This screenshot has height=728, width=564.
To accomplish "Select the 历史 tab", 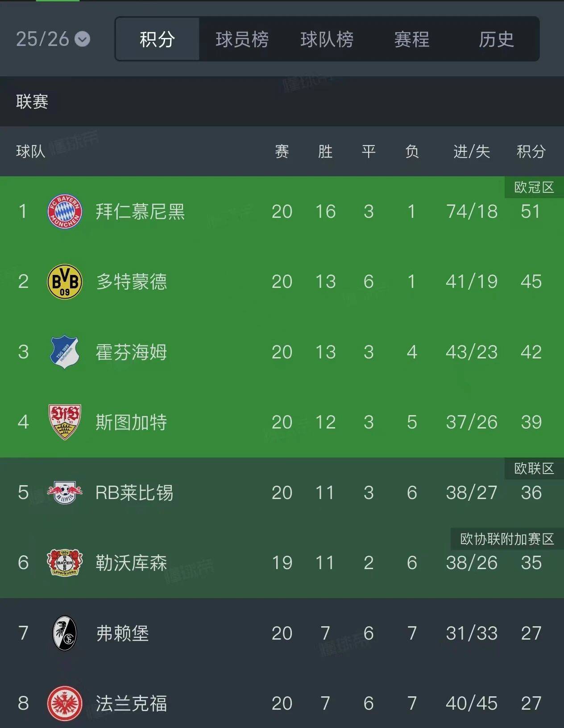I will point(496,39).
